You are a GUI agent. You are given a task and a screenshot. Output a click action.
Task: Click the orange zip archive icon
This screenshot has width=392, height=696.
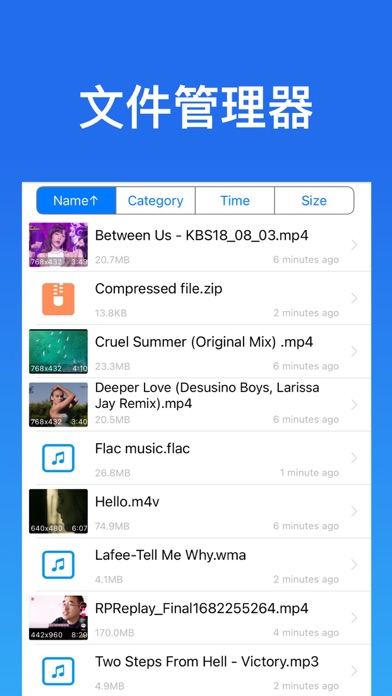tap(58, 299)
